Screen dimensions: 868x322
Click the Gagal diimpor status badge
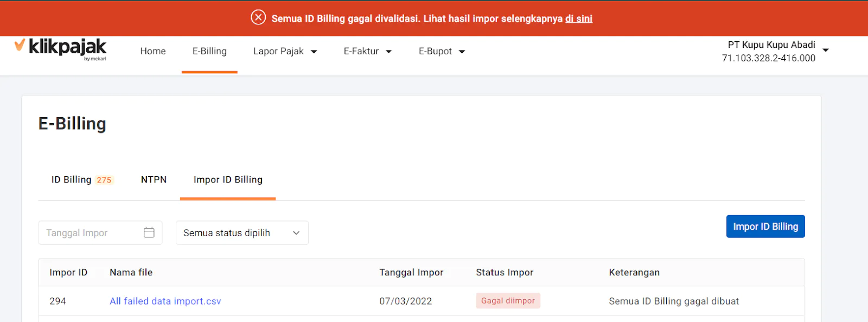pos(508,301)
